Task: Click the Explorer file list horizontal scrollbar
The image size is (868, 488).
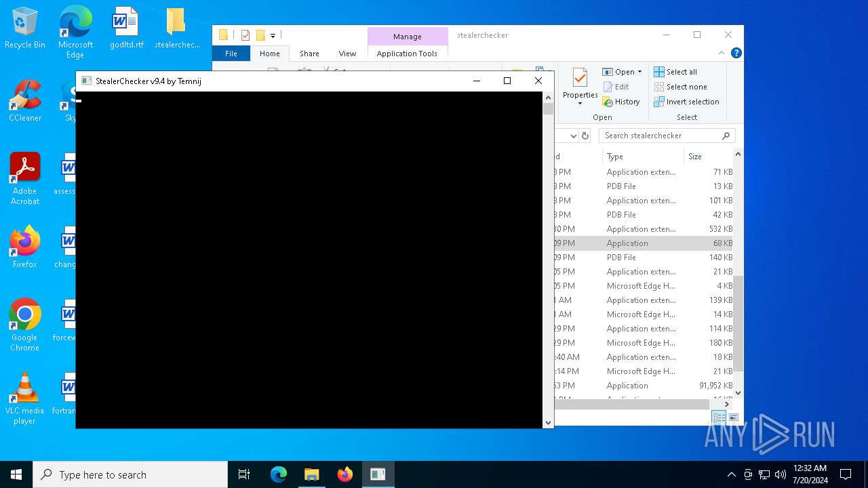Action: [632, 404]
